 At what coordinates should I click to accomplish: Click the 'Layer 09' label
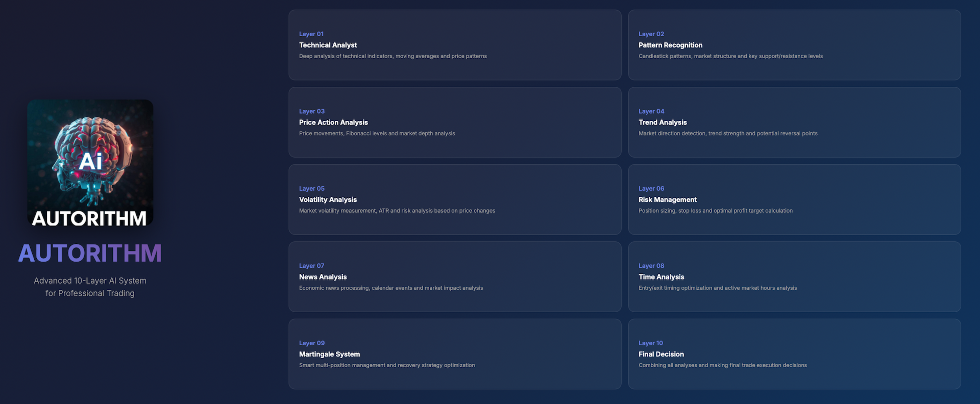click(312, 343)
